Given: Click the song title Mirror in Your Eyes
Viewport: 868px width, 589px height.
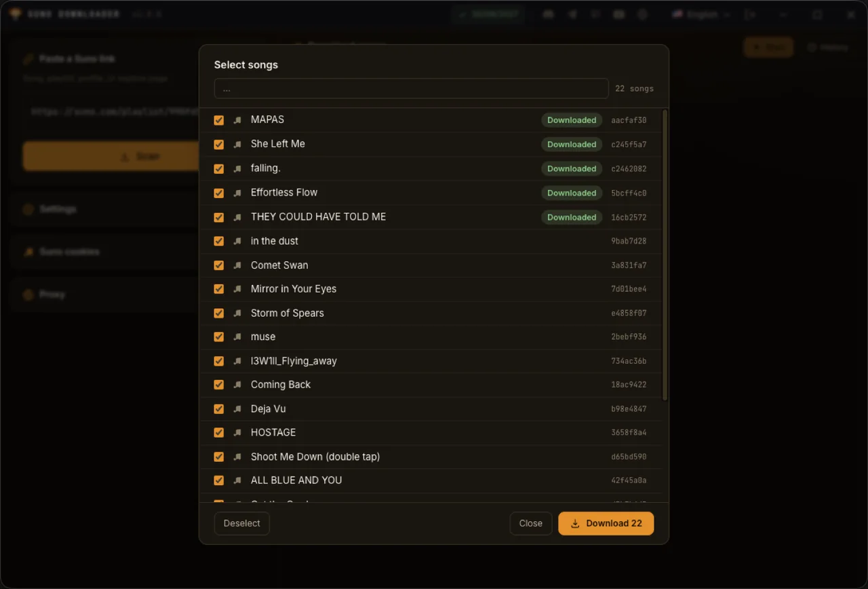Looking at the screenshot, I should 294,289.
